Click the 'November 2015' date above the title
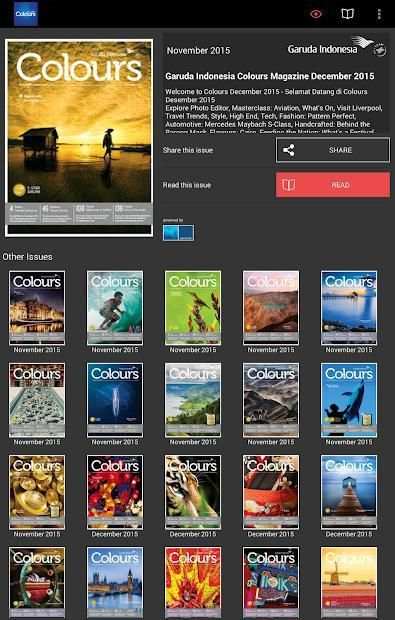The height and width of the screenshot is (620, 395). [x=198, y=51]
